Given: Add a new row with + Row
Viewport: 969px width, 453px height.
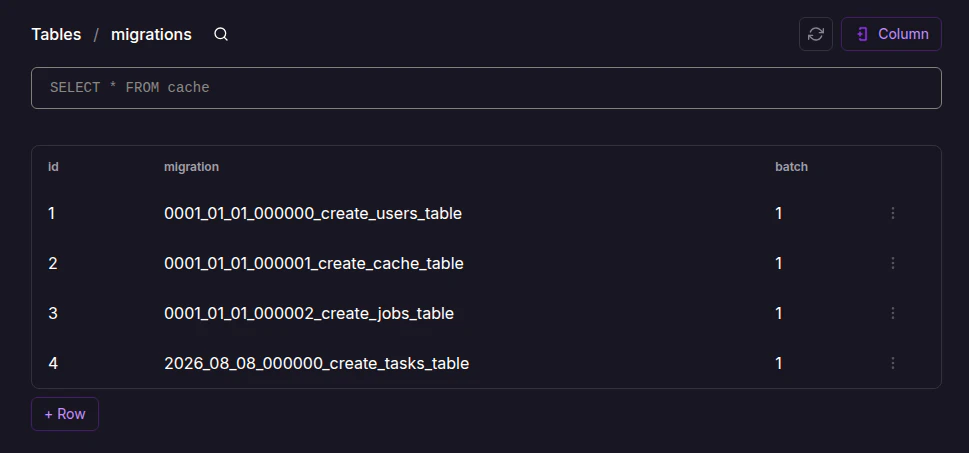Looking at the screenshot, I should [x=65, y=414].
